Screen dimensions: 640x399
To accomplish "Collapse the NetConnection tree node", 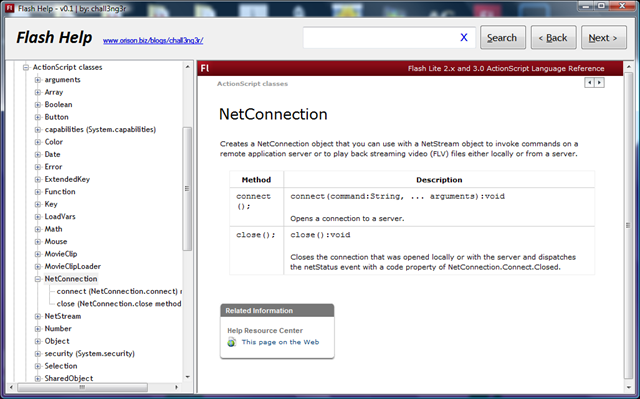I will point(38,279).
